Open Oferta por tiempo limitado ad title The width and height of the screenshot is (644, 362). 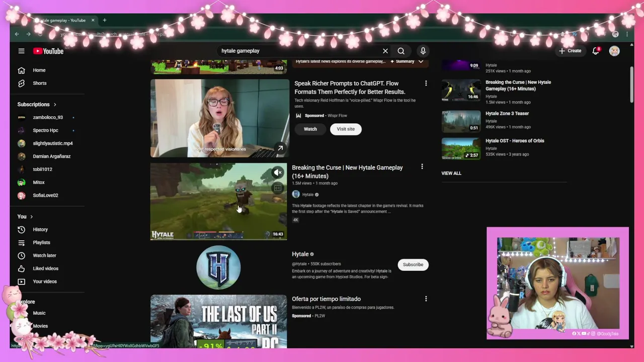(327, 299)
